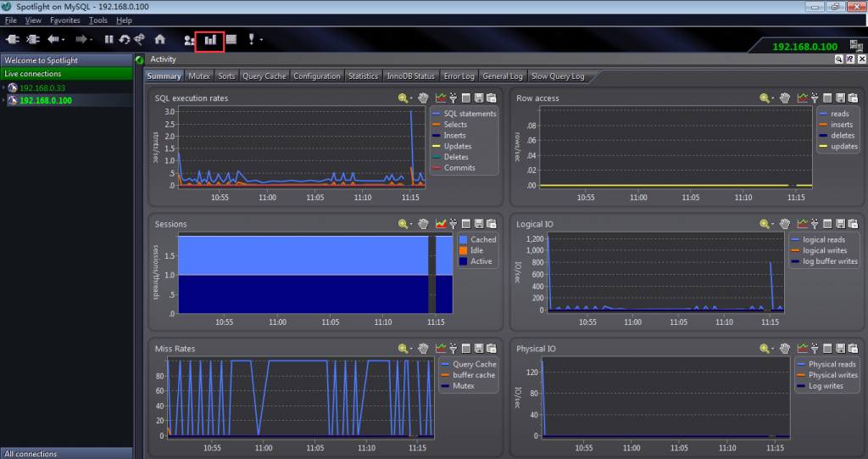Open the forward arrow history dropdown
868x459 pixels.
point(92,40)
